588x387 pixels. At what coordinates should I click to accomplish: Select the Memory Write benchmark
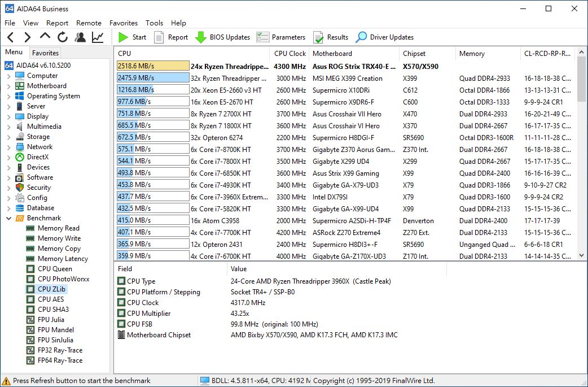pos(59,238)
